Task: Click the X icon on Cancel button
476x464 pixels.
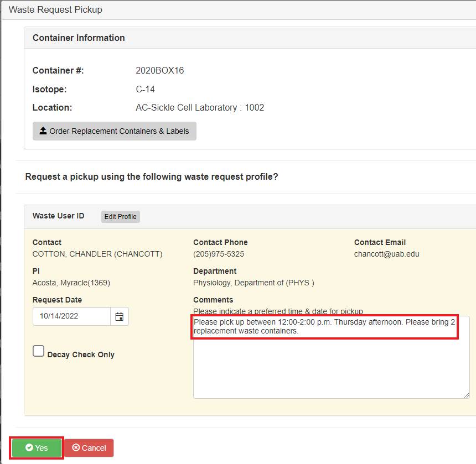Action: point(76,448)
